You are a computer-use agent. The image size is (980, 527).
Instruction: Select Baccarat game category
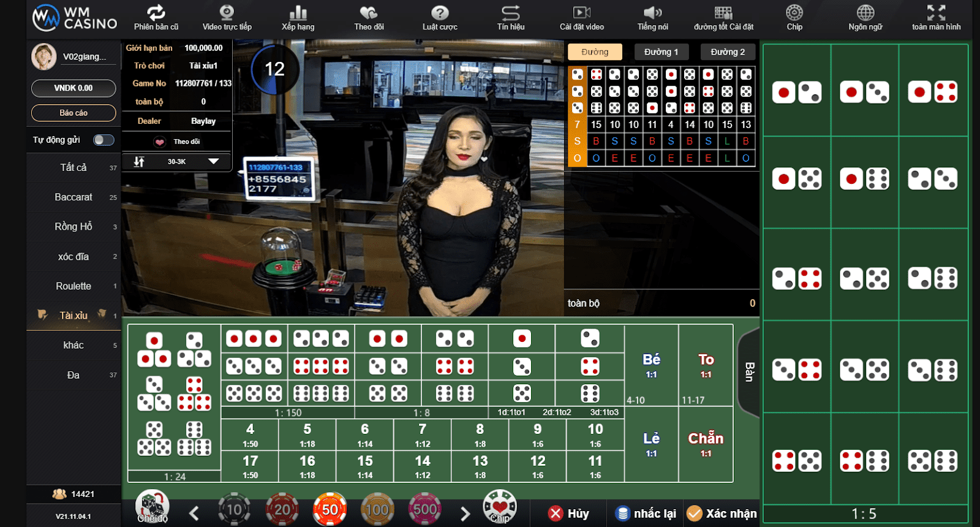(73, 197)
